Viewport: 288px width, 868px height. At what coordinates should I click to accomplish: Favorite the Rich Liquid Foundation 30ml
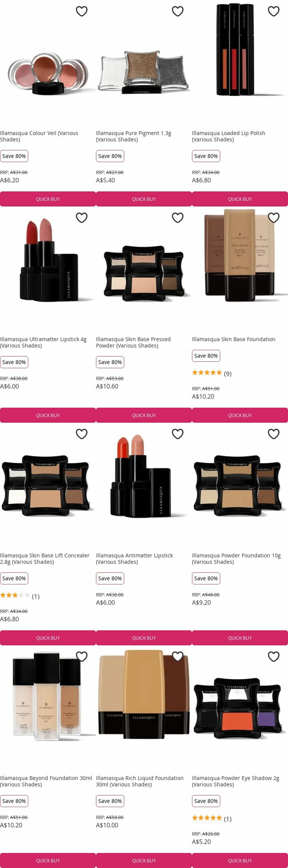coord(177,656)
